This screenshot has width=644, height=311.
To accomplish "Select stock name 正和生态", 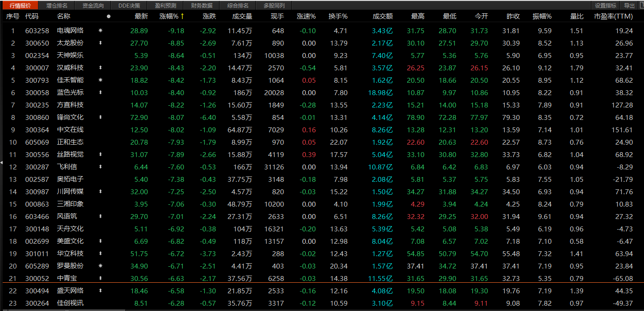I will point(70,142).
